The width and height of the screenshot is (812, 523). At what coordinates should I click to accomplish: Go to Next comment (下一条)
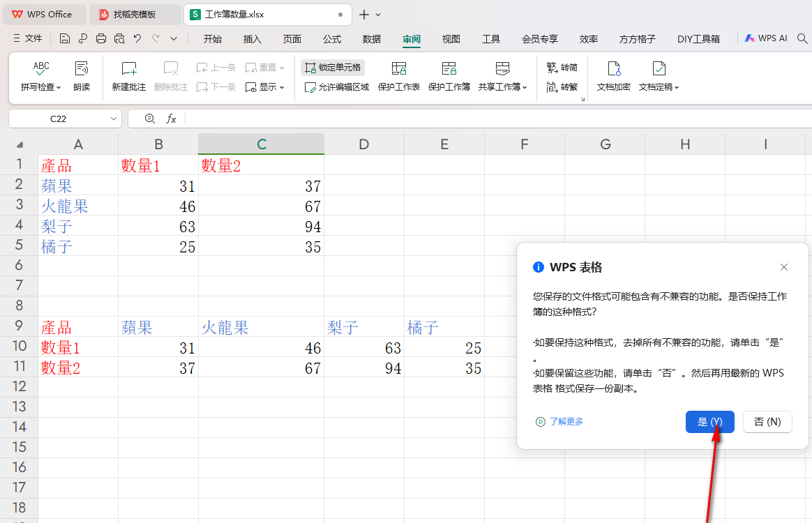(x=216, y=87)
